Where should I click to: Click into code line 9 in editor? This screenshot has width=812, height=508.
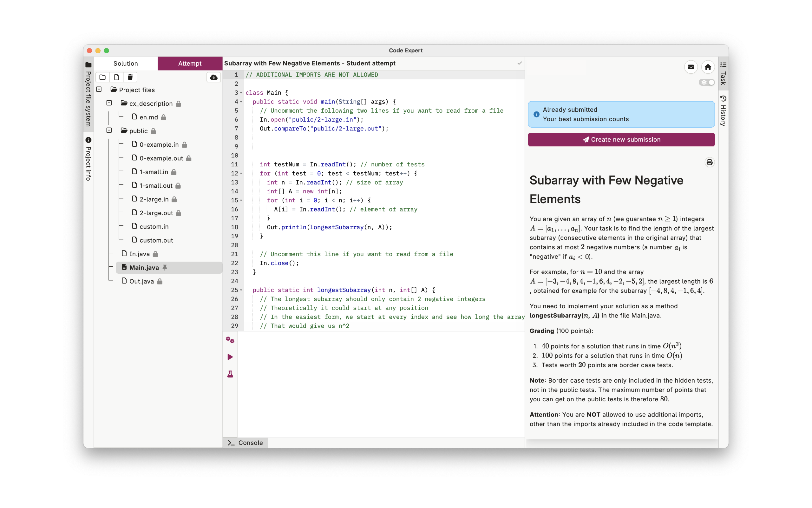(384, 146)
